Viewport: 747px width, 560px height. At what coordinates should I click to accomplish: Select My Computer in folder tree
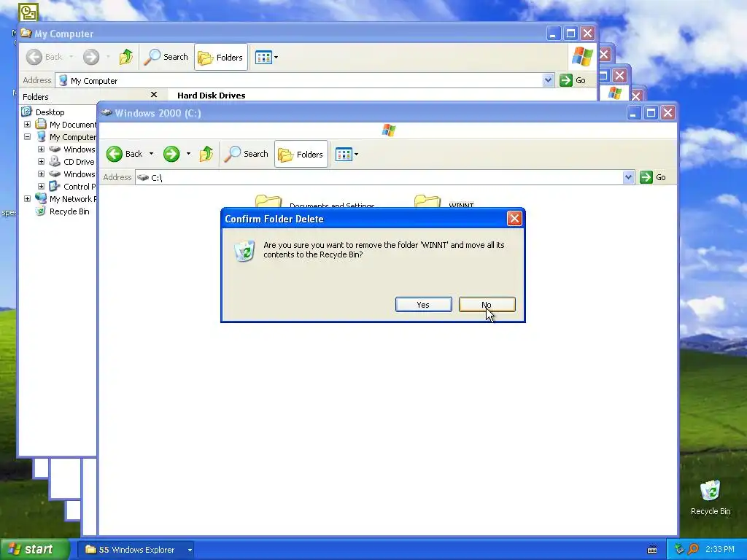click(x=73, y=136)
